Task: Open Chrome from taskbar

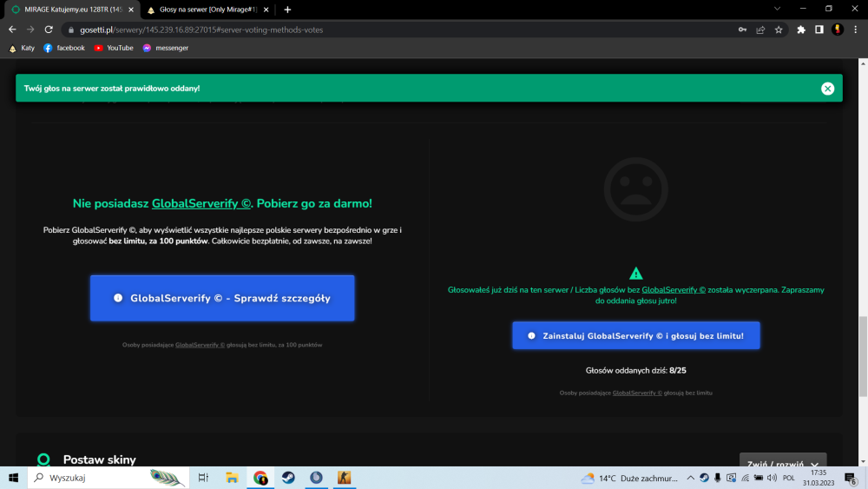Action: pyautogui.click(x=260, y=478)
